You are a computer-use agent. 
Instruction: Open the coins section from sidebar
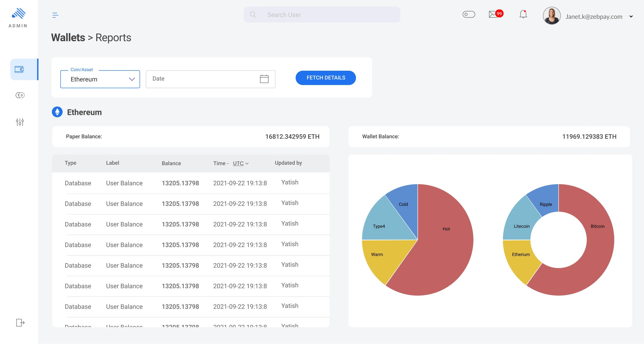click(x=20, y=95)
